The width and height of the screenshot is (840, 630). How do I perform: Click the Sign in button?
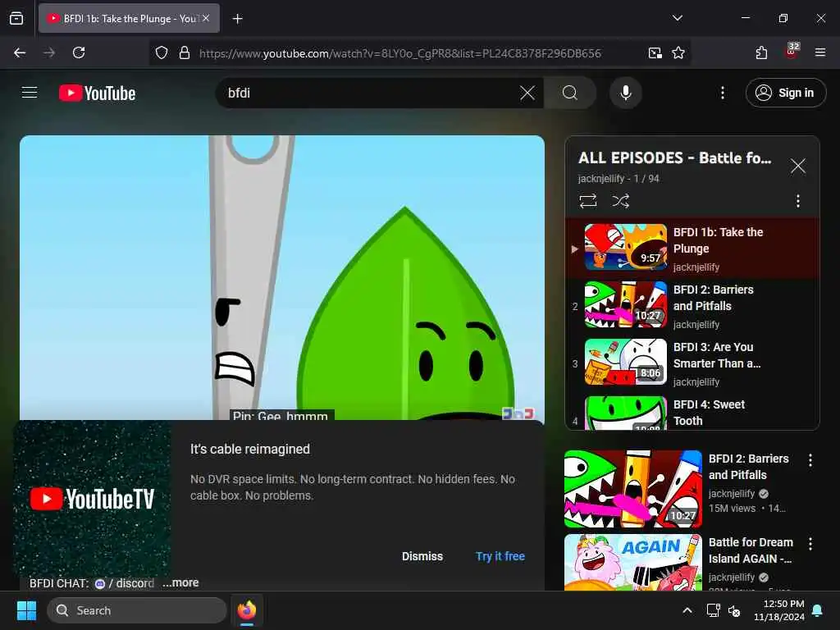point(785,93)
